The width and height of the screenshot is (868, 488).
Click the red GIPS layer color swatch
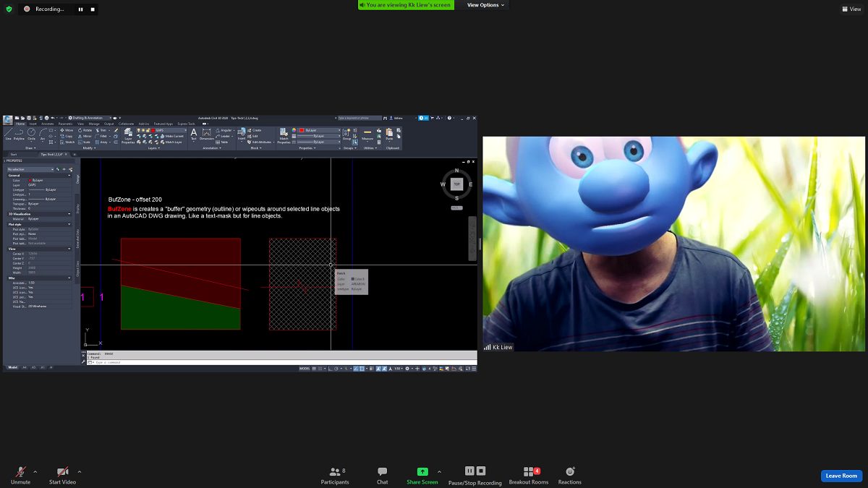pos(153,130)
